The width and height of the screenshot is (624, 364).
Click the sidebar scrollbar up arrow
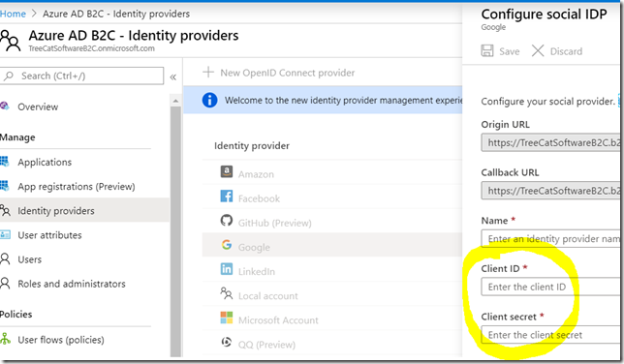pos(175,101)
